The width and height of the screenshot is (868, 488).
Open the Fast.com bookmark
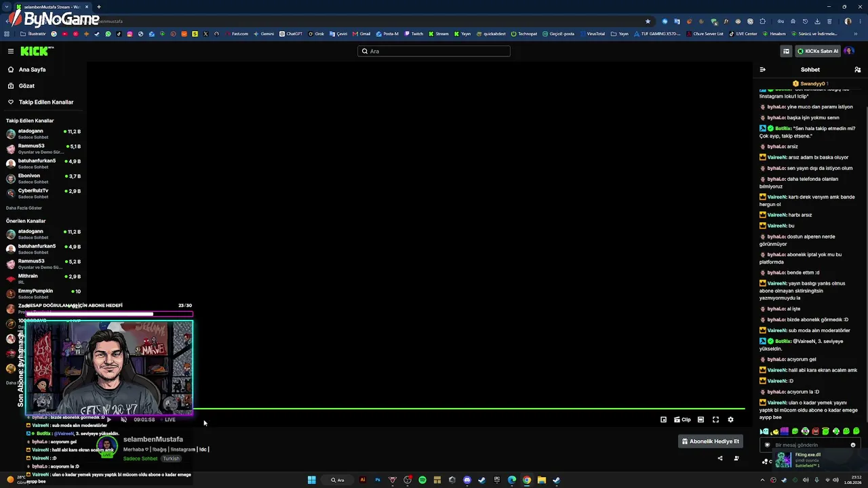click(x=237, y=34)
